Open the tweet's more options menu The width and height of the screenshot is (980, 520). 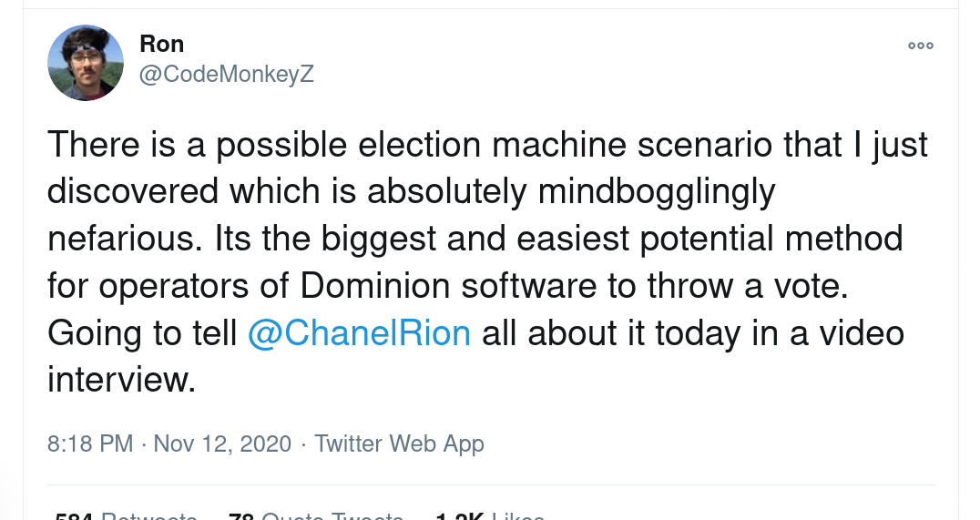click(921, 46)
